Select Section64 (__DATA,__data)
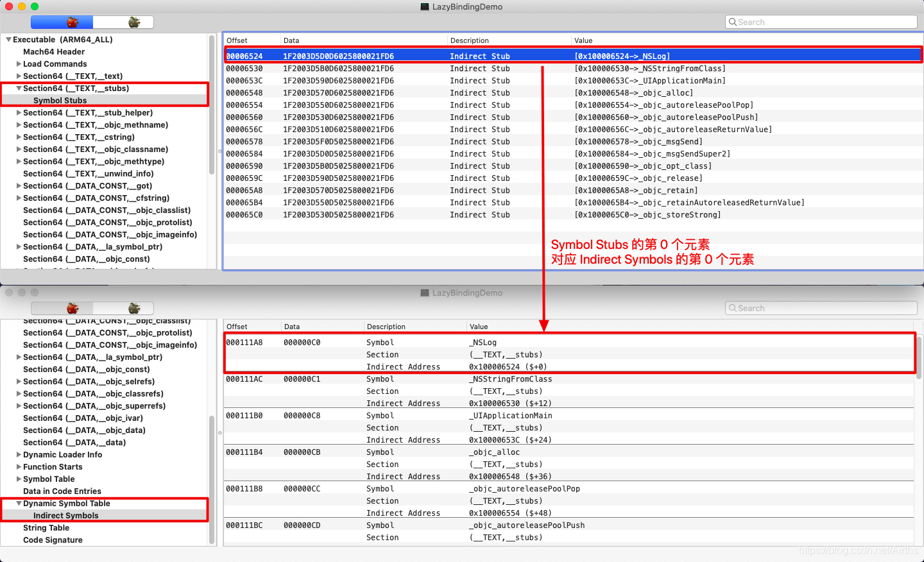Image resolution: width=924 pixels, height=562 pixels. 74,443
